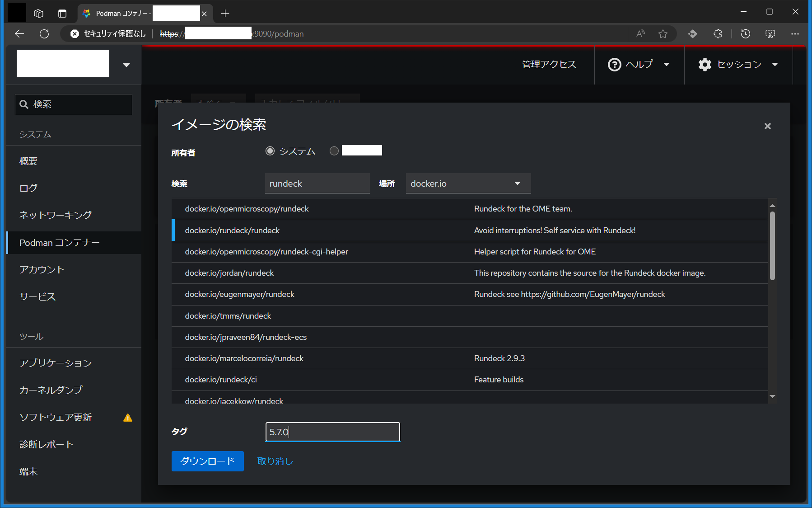Viewport: 812px width, 508px height.
Task: Click the browser favorites star icon
Action: [663, 33]
